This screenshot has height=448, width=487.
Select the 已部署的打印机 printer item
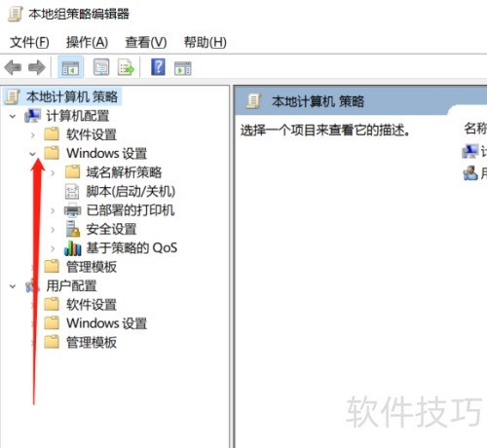pyautogui.click(x=120, y=210)
